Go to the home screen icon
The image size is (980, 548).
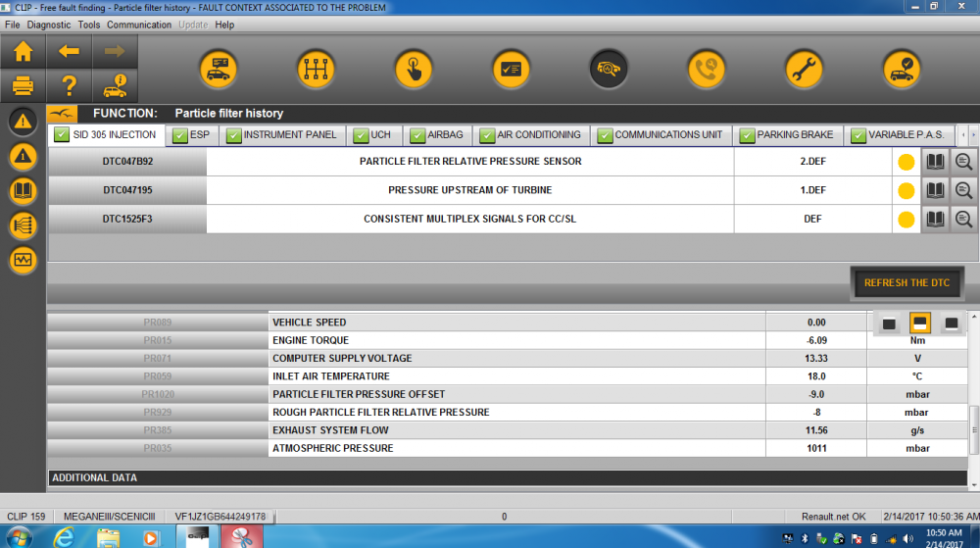[x=24, y=51]
